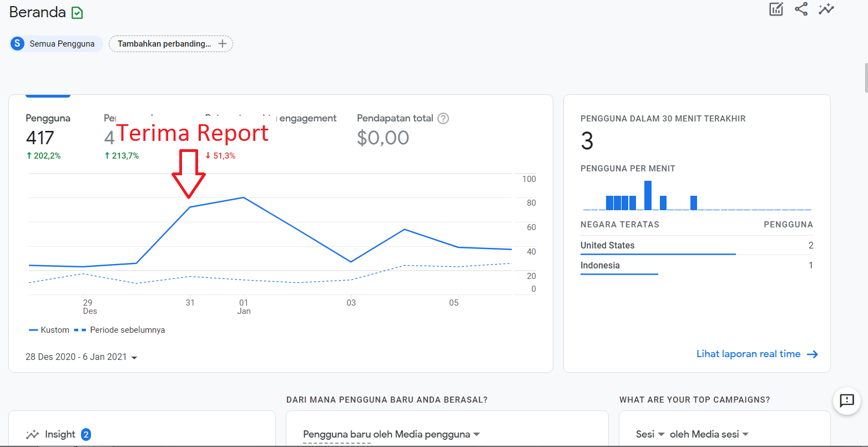Click the help icon next to Pendapatan total
Viewport: 868px width, 447px height.
[x=443, y=118]
